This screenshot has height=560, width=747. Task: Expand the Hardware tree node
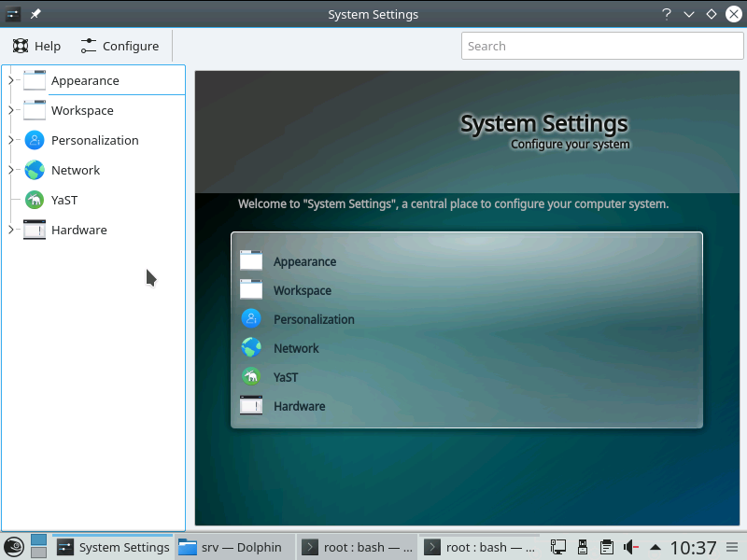11,230
